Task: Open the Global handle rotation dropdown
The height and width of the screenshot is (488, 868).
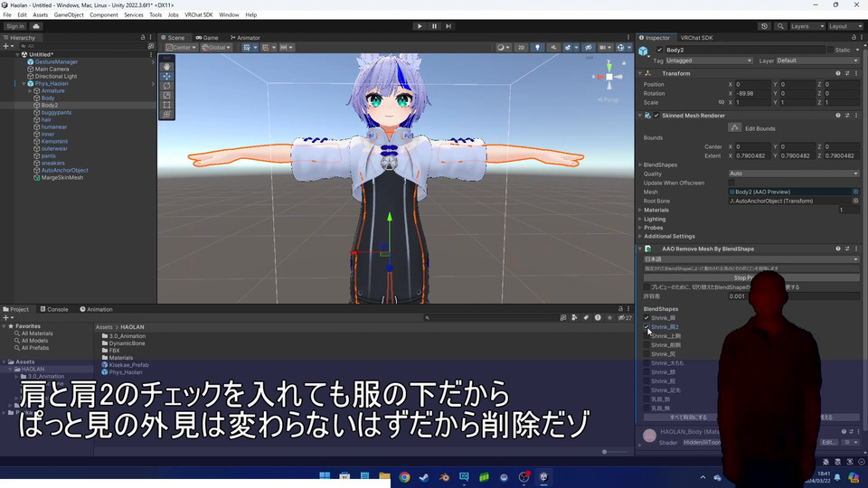Action: (216, 48)
